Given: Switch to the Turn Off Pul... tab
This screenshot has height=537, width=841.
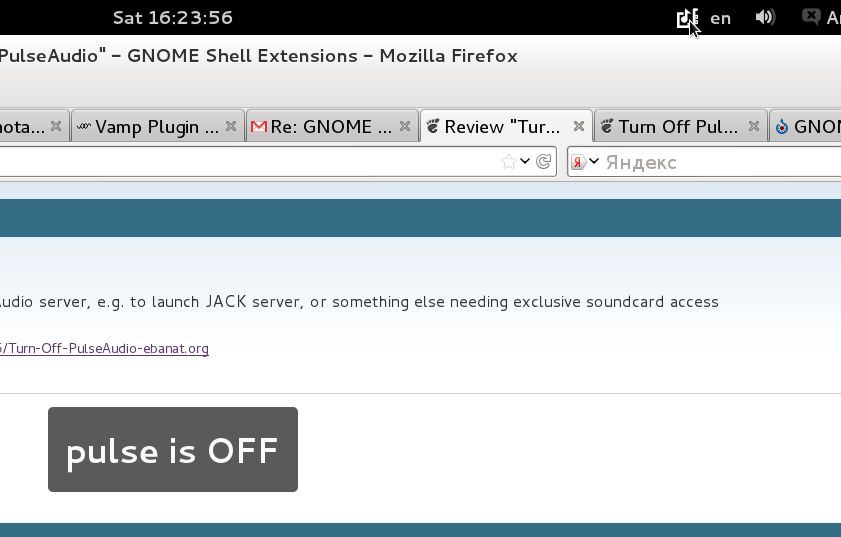Looking at the screenshot, I should click(x=680, y=127).
